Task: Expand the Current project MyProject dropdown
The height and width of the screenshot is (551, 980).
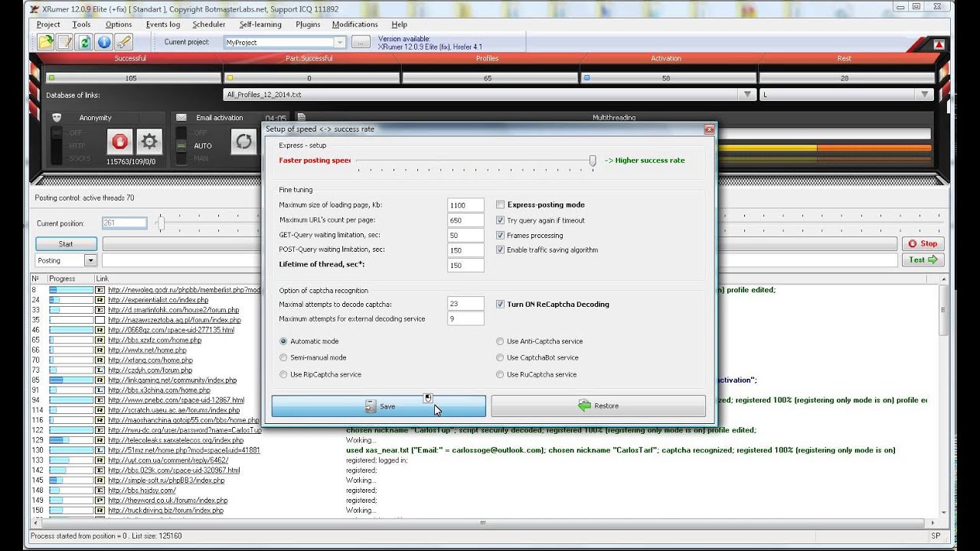Action: coord(340,43)
